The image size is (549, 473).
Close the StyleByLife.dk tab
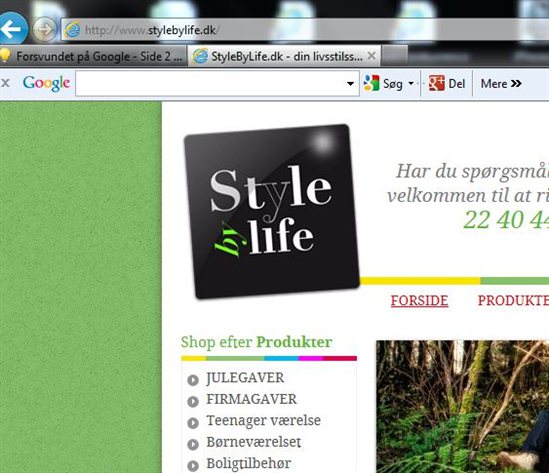pyautogui.click(x=371, y=56)
